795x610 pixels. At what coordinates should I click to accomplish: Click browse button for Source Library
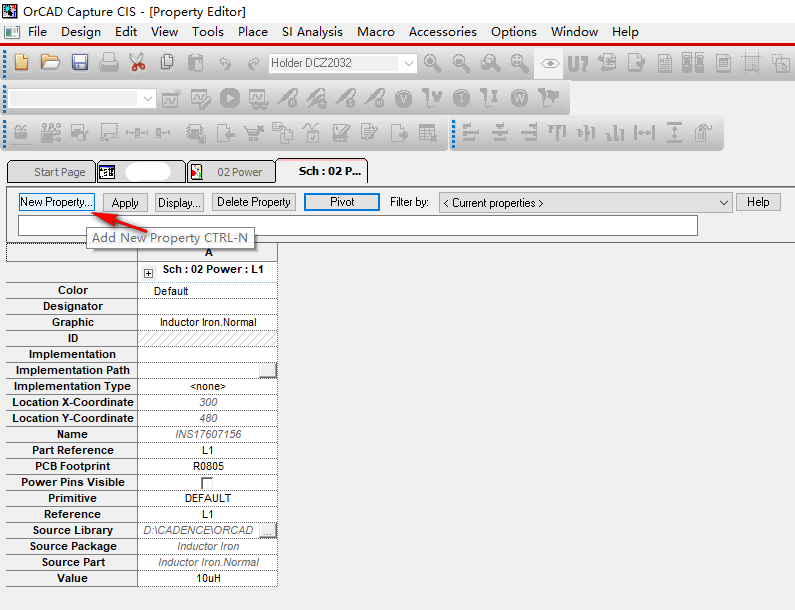[268, 530]
